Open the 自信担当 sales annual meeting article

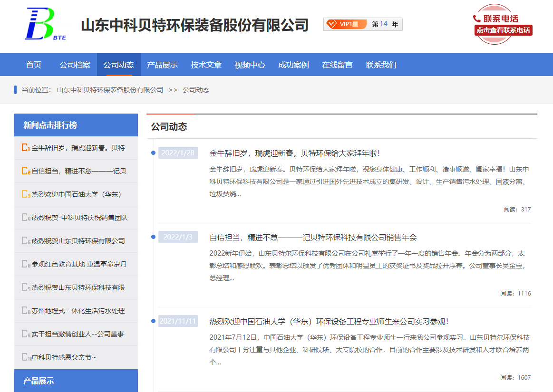(x=313, y=238)
